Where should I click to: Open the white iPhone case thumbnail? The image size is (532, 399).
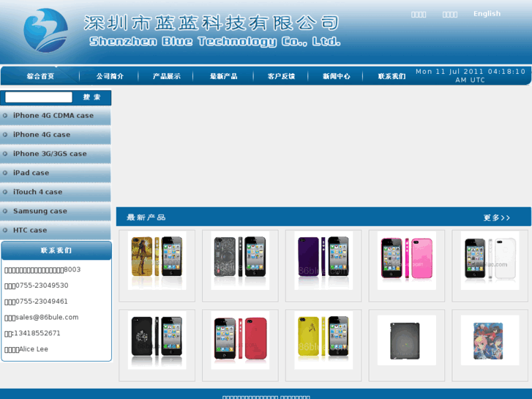tap(490, 261)
